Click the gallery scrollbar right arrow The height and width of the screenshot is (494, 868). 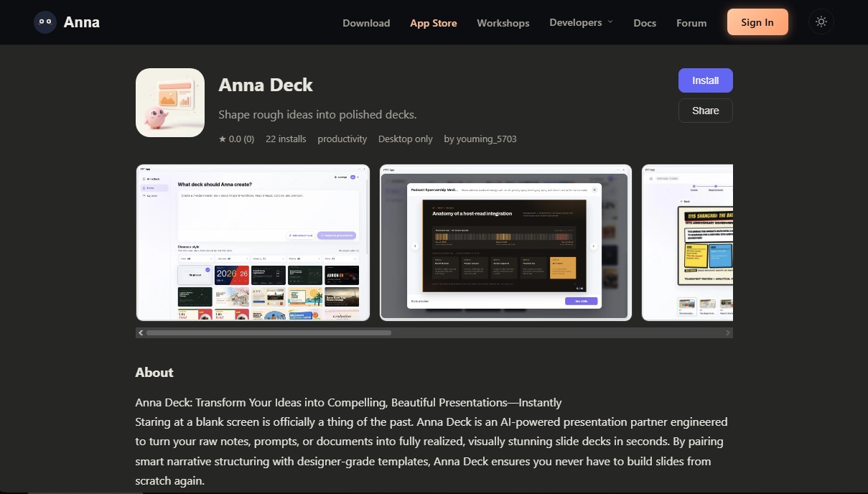(728, 333)
